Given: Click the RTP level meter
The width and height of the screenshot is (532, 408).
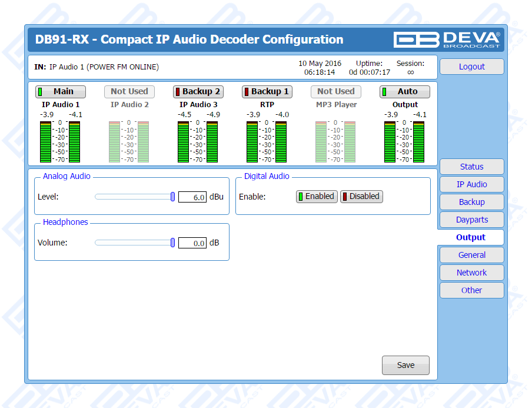Looking at the screenshot, I should point(267,142).
